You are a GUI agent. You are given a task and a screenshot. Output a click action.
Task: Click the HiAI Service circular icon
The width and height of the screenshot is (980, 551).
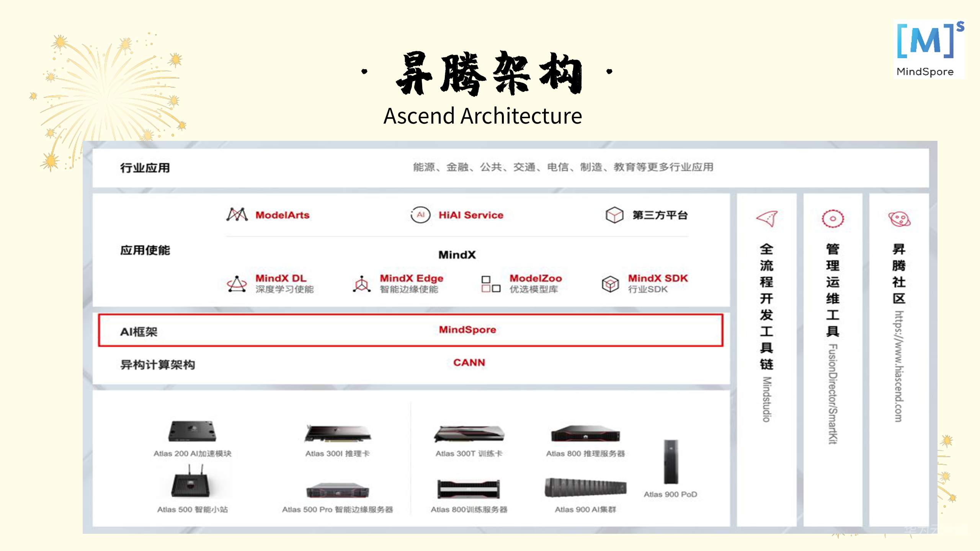(420, 215)
